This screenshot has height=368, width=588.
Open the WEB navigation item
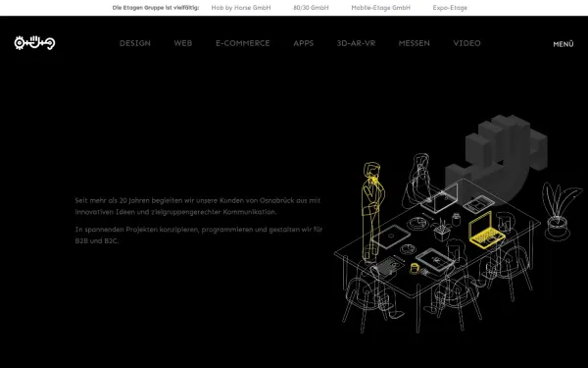tap(183, 43)
